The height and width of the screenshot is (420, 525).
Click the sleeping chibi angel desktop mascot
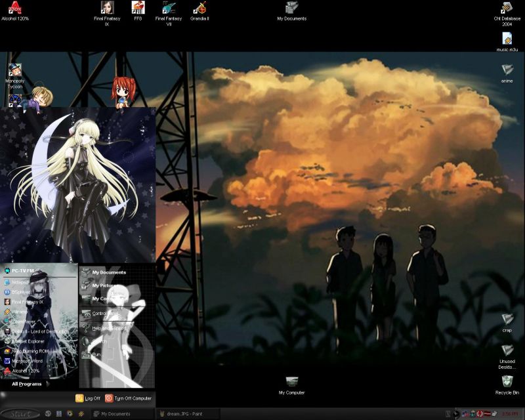tap(37, 100)
